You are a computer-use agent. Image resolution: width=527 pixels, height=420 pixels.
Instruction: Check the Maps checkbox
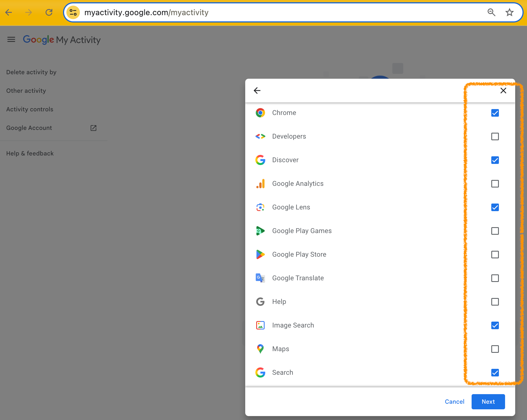[x=495, y=349]
